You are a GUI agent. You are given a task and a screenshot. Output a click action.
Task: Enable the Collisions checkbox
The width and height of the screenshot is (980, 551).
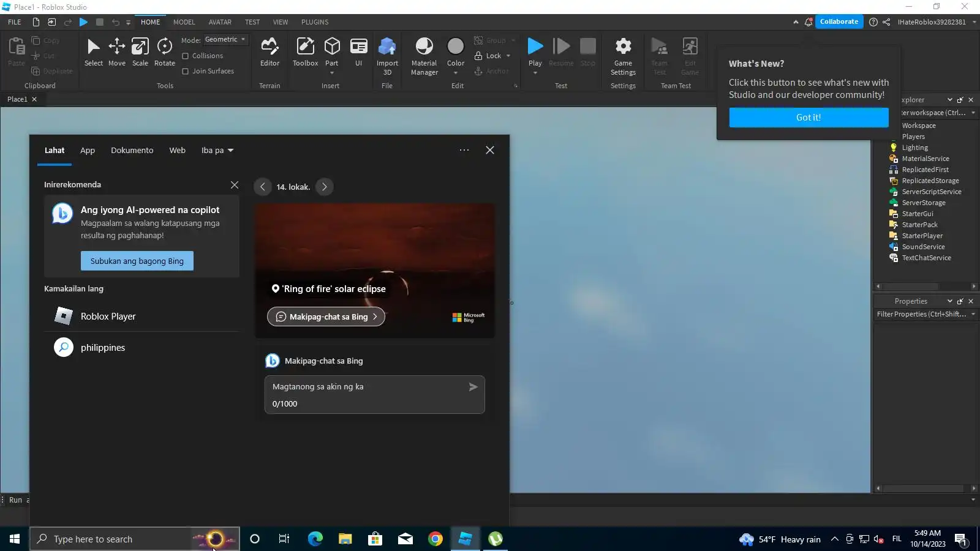186,56
